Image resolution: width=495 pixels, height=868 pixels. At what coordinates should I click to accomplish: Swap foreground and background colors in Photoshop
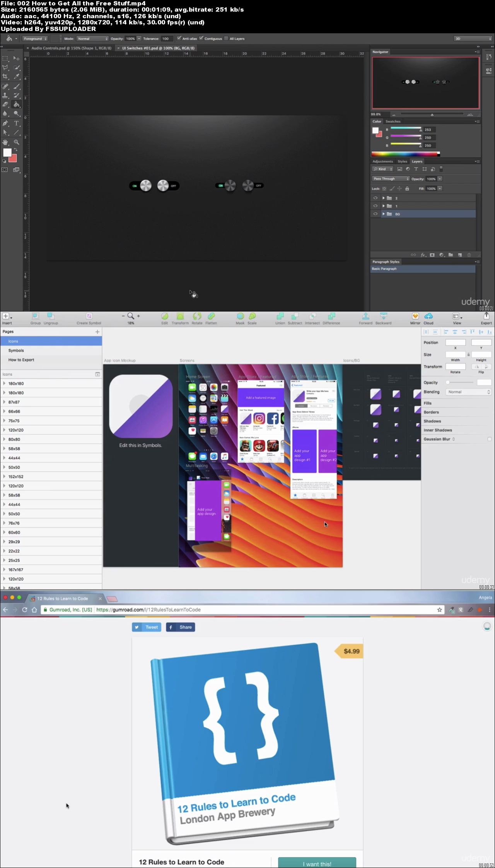(x=16, y=149)
